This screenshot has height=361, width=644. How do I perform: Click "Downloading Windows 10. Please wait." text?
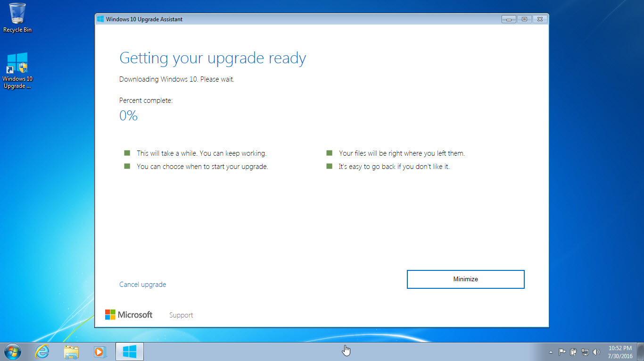(x=177, y=79)
